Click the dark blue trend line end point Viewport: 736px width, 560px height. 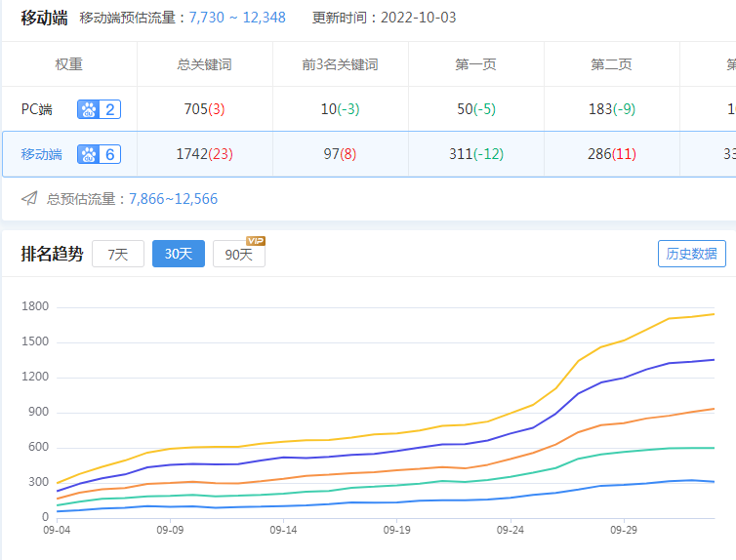(x=714, y=360)
